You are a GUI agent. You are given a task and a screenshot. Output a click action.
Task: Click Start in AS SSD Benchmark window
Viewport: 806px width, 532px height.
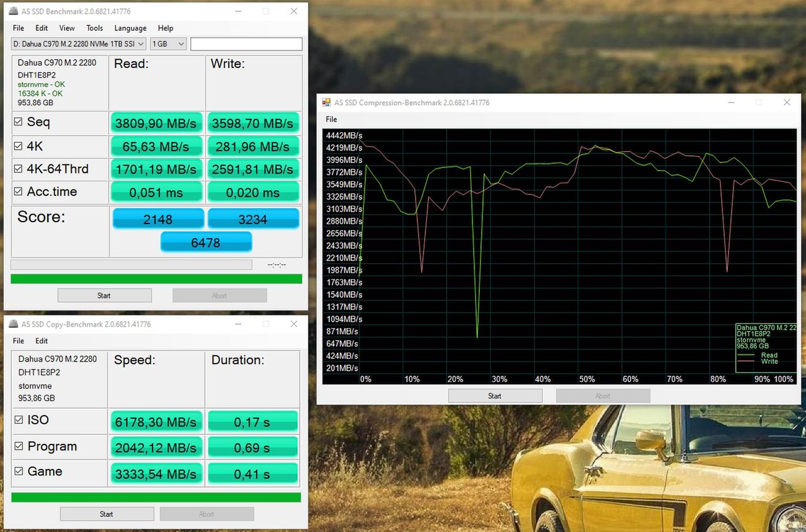click(105, 295)
